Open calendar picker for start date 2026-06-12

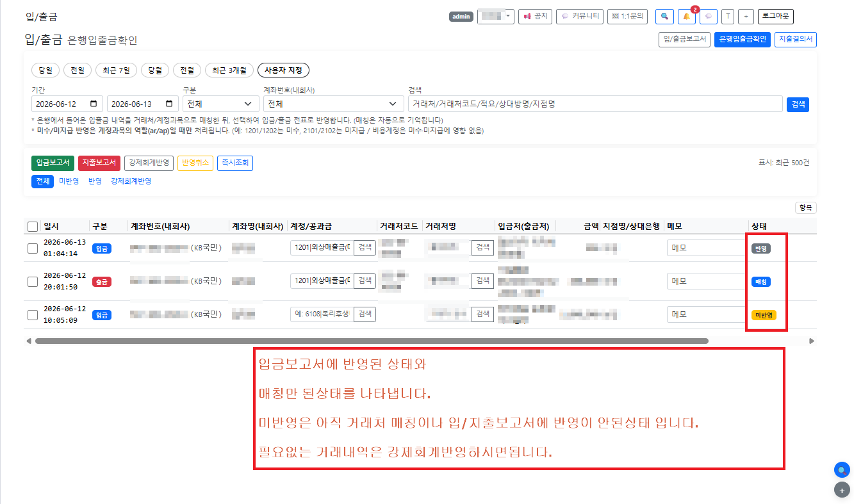pos(94,104)
